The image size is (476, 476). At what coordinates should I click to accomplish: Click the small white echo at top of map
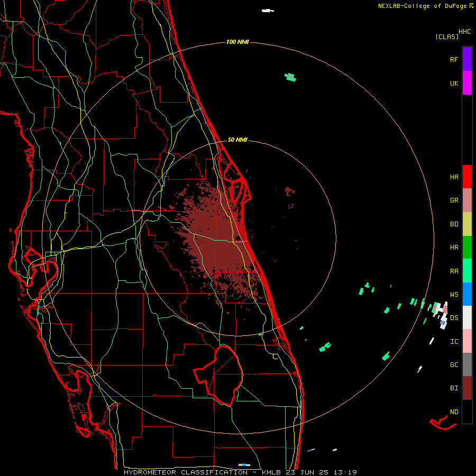pyautogui.click(x=268, y=11)
